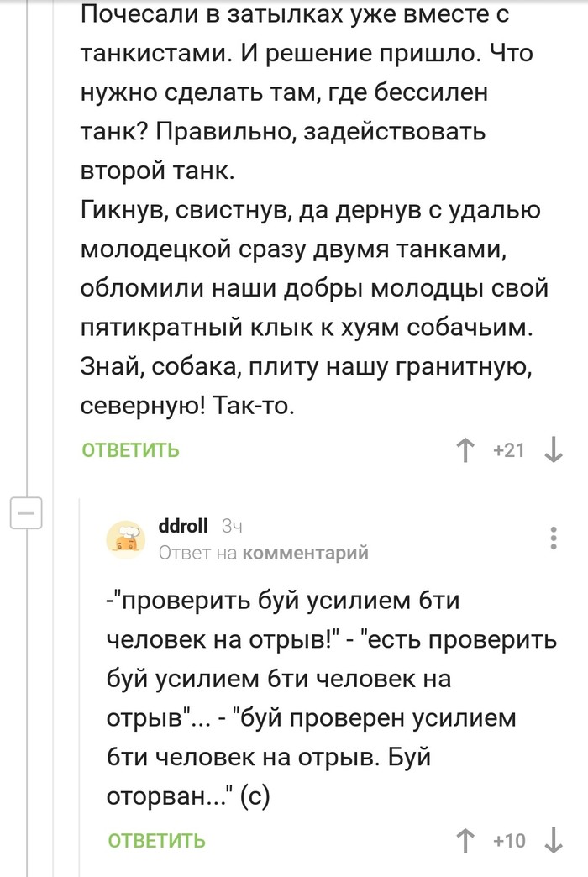Image resolution: width=588 pixels, height=877 pixels.
Task: Downvote ddroll's comment
Action: [x=553, y=840]
